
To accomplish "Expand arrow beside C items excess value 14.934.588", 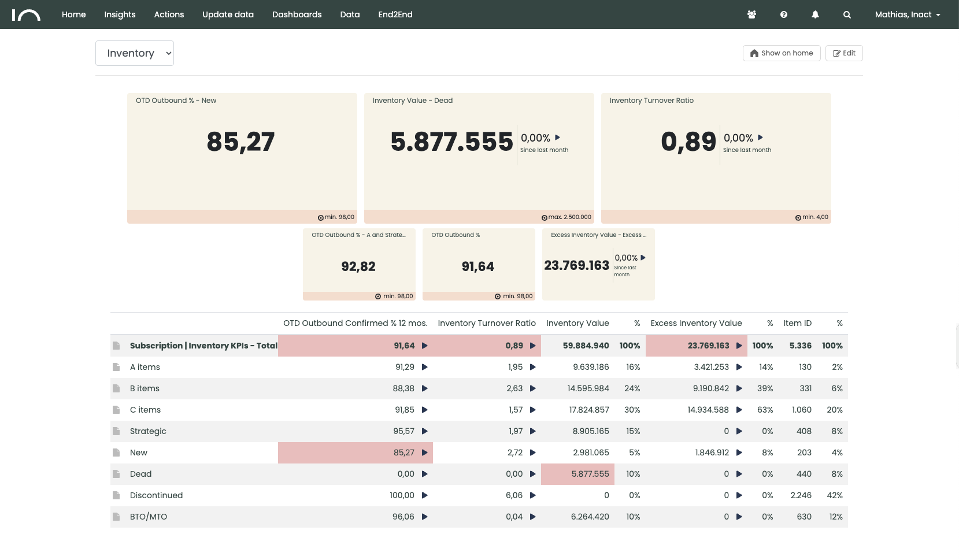I will (739, 410).
